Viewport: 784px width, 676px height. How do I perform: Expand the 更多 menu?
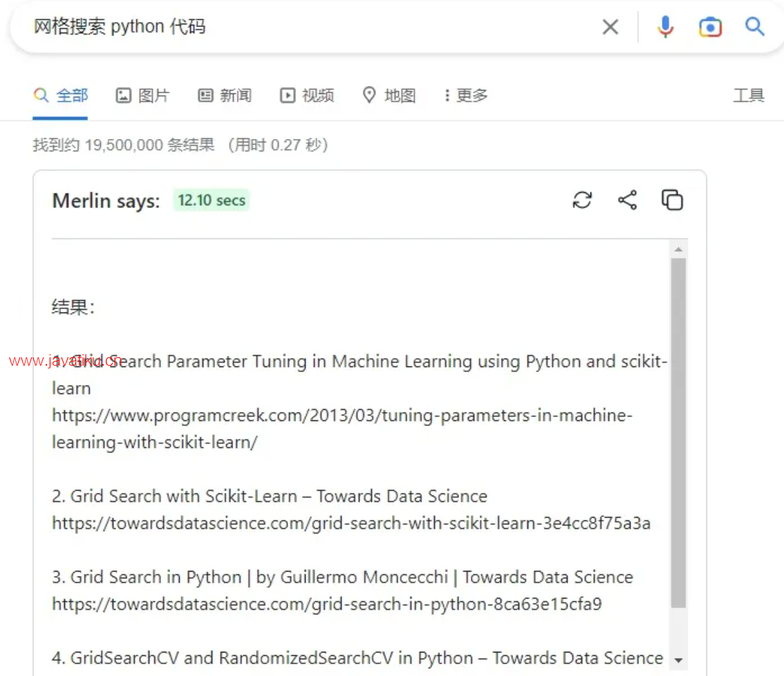(465, 95)
